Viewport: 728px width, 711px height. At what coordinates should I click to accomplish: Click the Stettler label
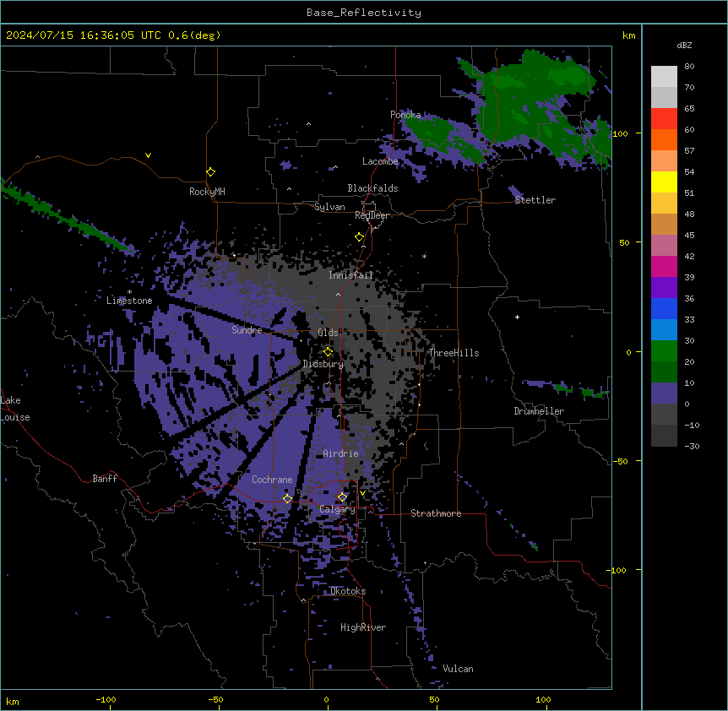click(535, 200)
